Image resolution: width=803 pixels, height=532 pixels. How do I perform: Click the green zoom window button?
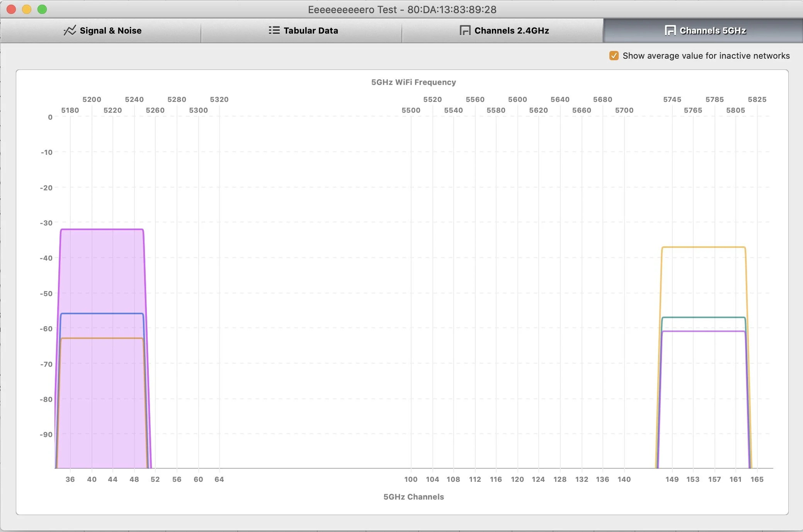pyautogui.click(x=42, y=9)
